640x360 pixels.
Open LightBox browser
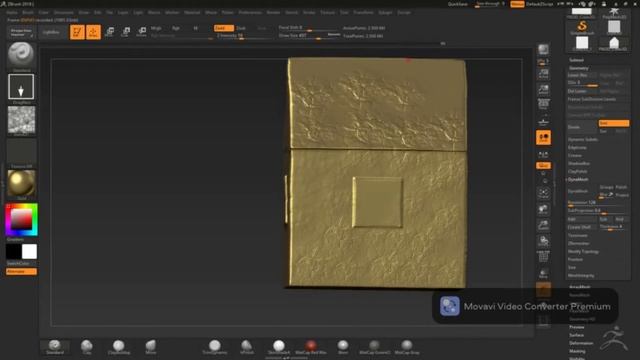(x=51, y=32)
